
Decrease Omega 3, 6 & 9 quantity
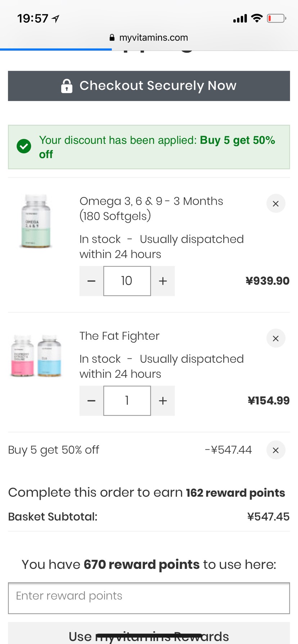(91, 281)
